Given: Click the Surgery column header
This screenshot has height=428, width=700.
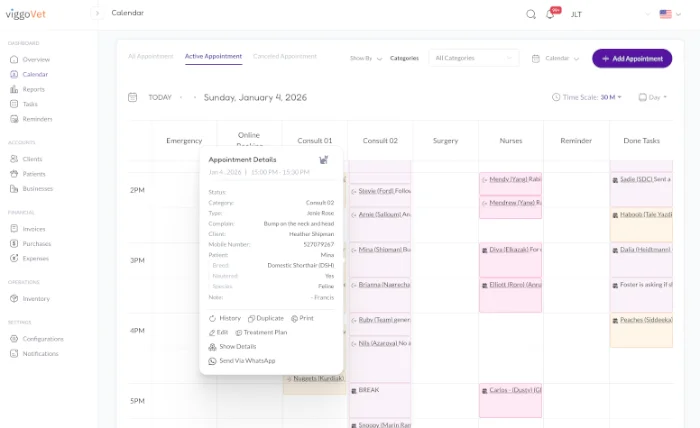Looking at the screenshot, I should [445, 141].
